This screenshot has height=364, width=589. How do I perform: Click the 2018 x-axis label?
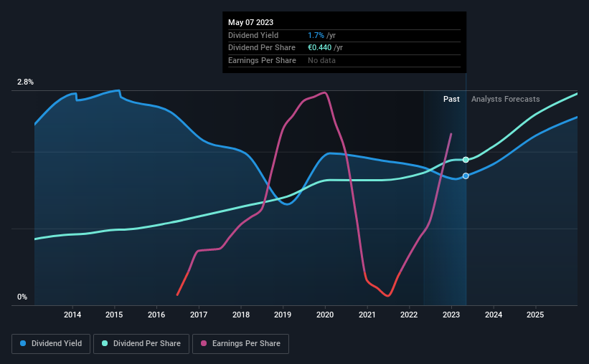(241, 315)
